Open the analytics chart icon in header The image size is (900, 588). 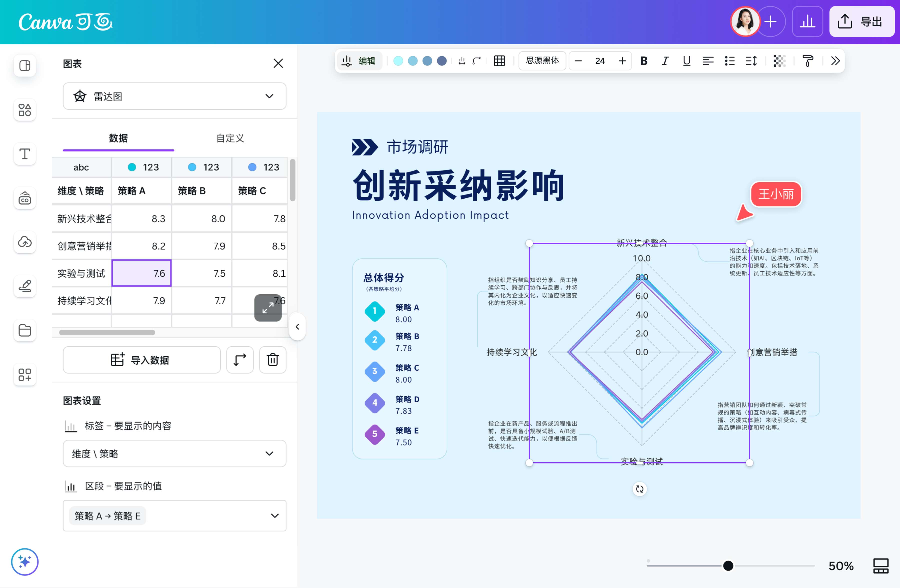tap(807, 21)
